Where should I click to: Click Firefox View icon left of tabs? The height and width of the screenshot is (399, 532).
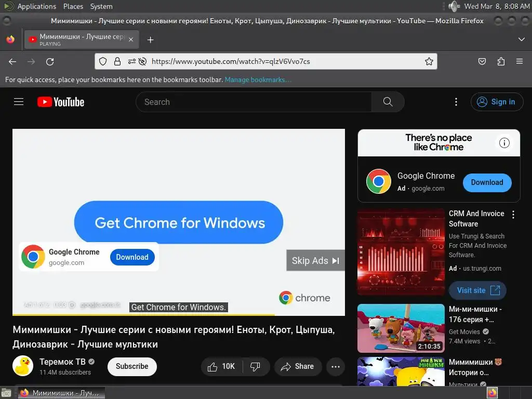click(x=10, y=39)
